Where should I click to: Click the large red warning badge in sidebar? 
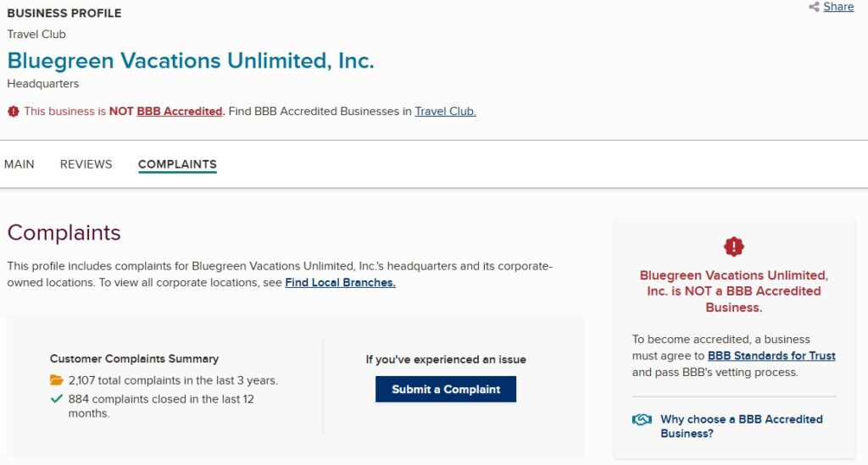click(x=733, y=246)
